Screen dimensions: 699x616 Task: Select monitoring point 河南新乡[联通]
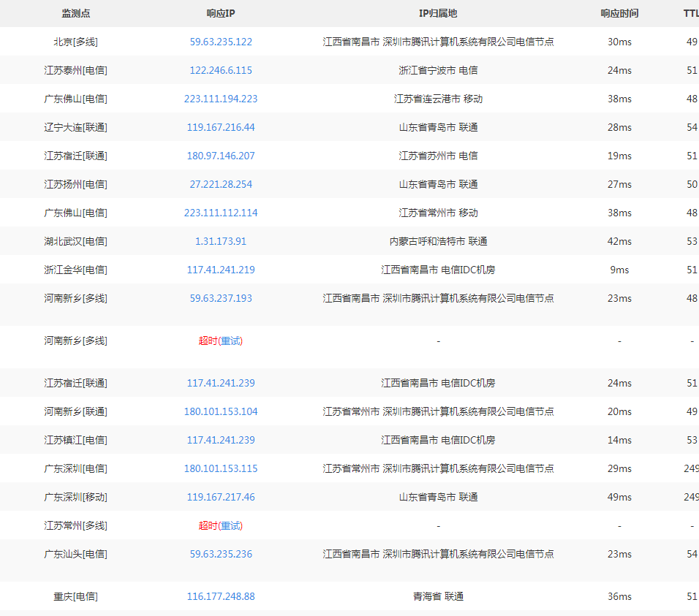tap(76, 411)
